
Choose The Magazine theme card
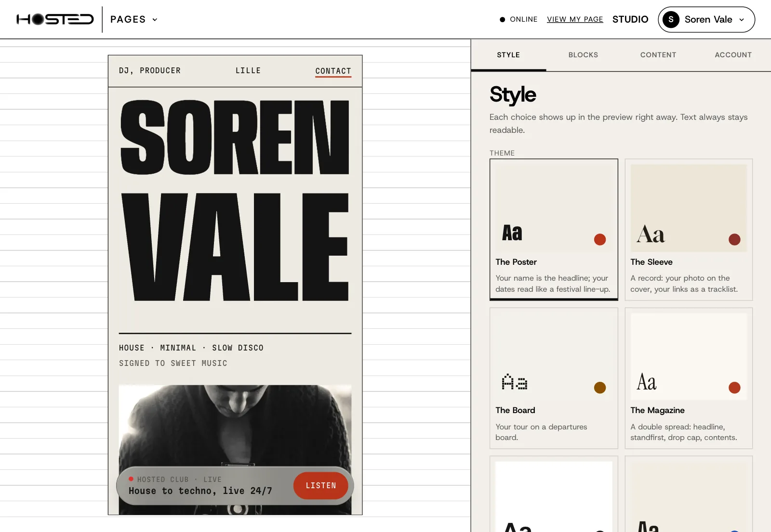tap(689, 378)
